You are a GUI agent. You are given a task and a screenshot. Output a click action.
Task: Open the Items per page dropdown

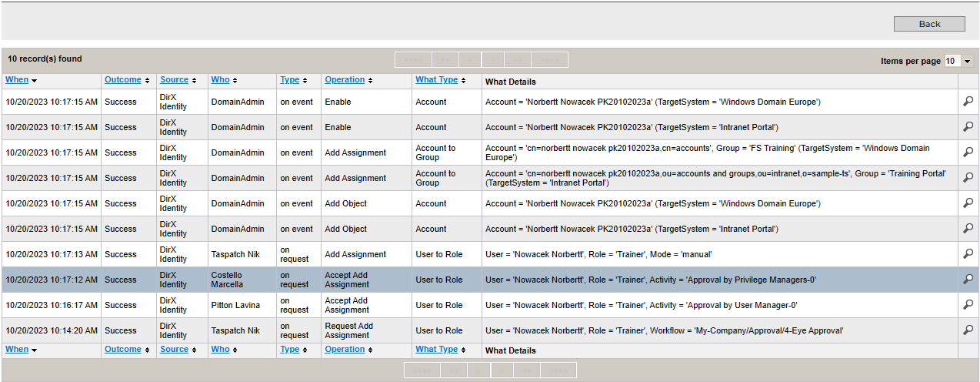coord(958,61)
